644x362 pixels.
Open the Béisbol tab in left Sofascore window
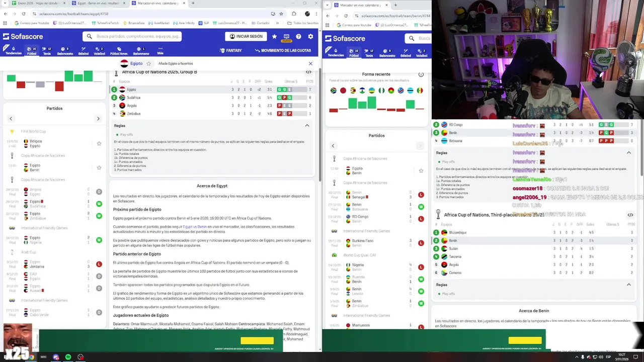coord(84,51)
